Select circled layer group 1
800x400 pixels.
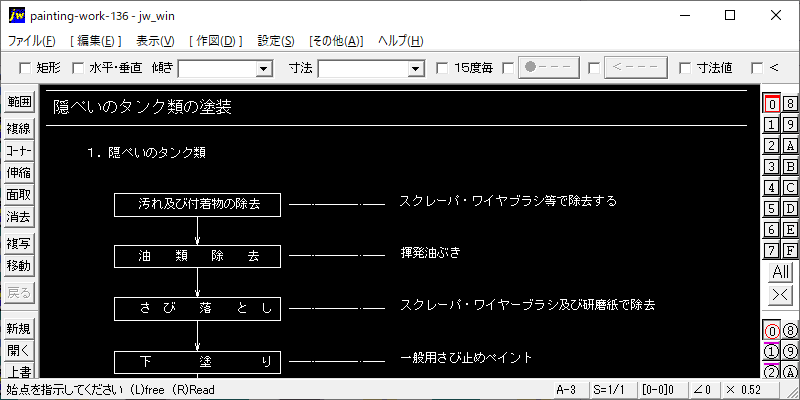[772, 352]
